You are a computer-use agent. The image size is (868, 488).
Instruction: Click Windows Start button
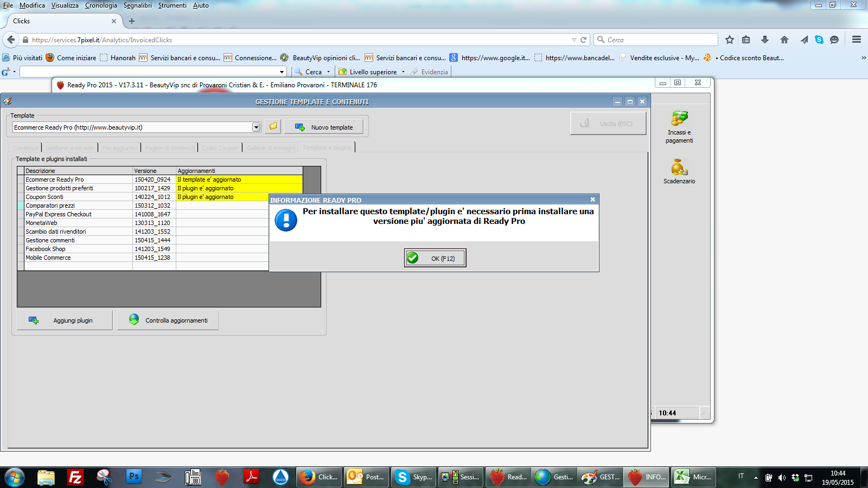(x=15, y=477)
